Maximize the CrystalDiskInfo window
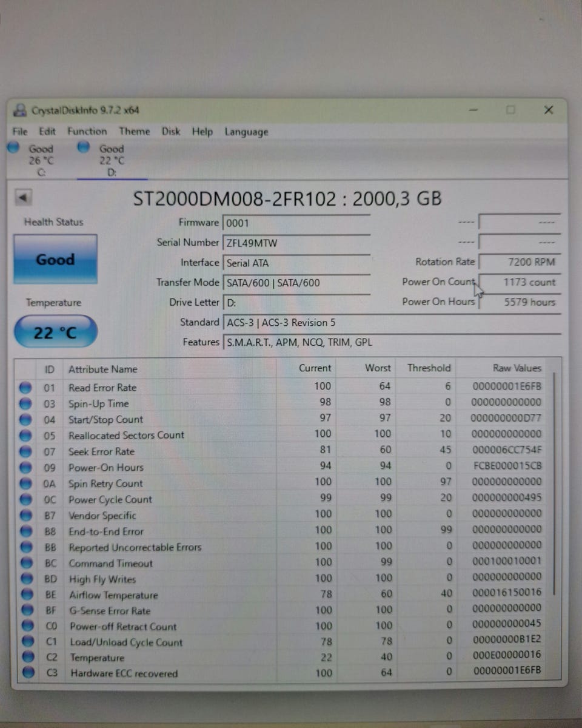The height and width of the screenshot is (728, 582). coord(510,110)
